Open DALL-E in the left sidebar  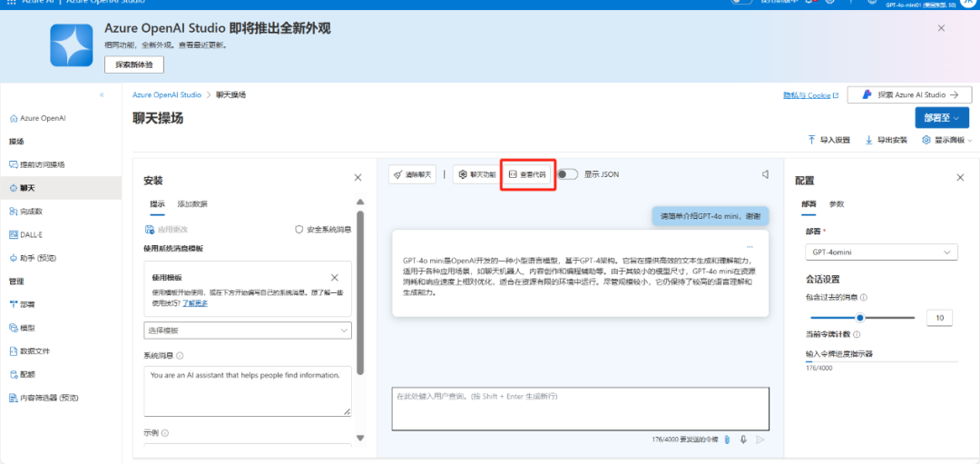[x=32, y=233]
